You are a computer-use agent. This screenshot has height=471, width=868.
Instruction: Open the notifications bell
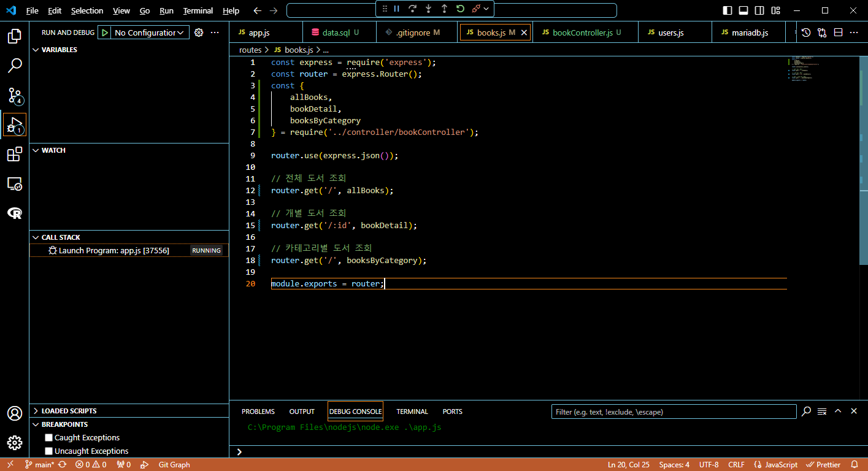click(855, 465)
